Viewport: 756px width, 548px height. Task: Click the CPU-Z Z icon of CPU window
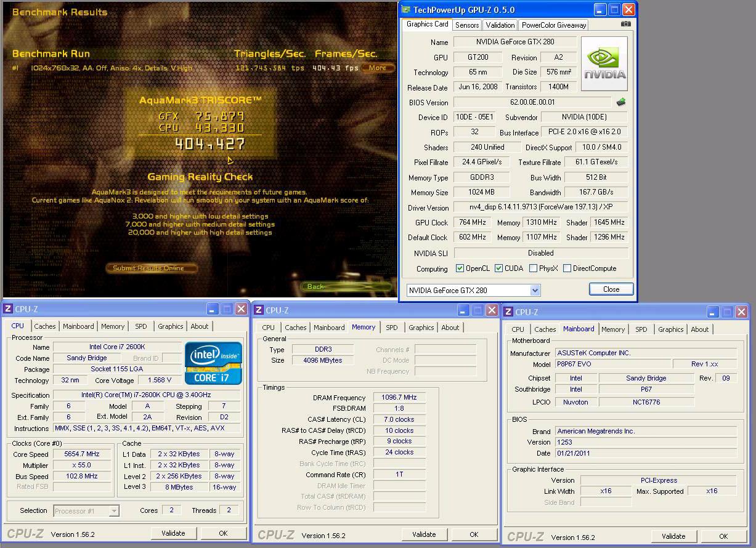pos(8,309)
